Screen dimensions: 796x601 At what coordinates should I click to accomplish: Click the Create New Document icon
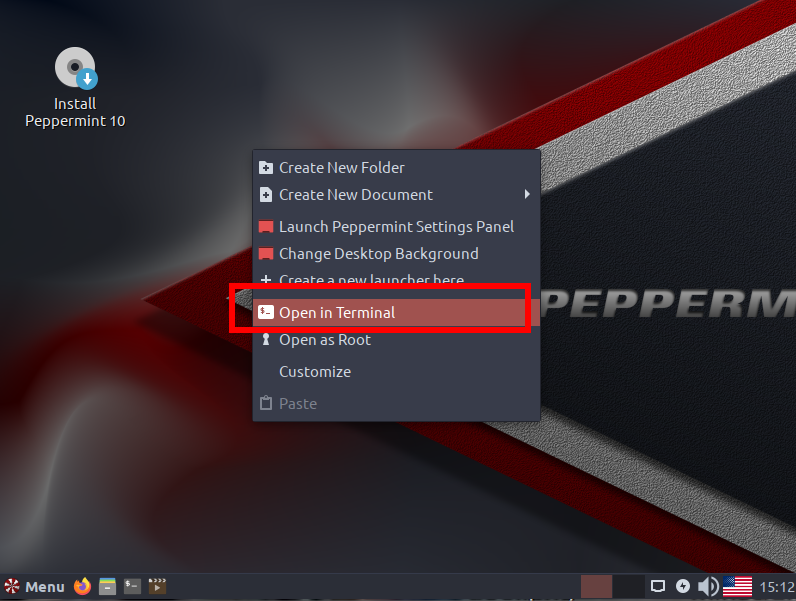point(266,194)
